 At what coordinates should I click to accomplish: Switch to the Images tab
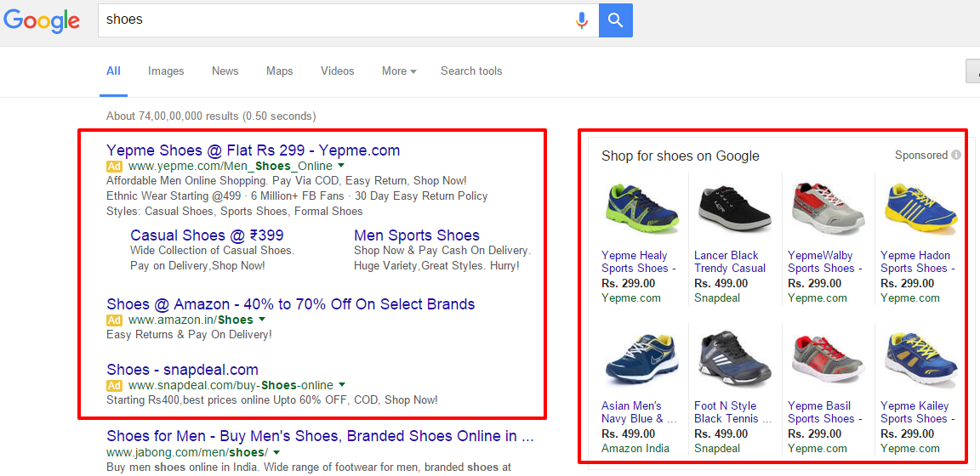(x=166, y=71)
